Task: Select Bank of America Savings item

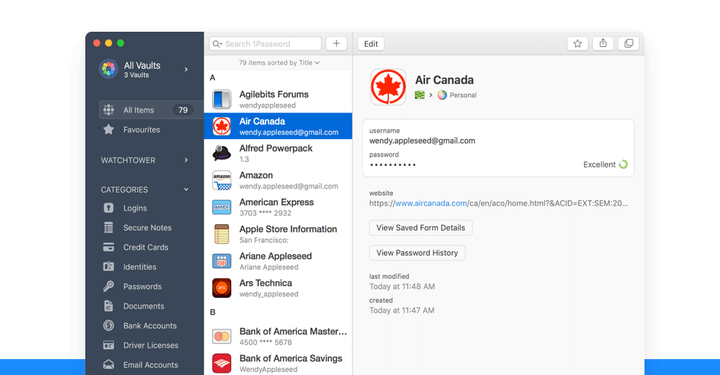Action: pyautogui.click(x=278, y=363)
